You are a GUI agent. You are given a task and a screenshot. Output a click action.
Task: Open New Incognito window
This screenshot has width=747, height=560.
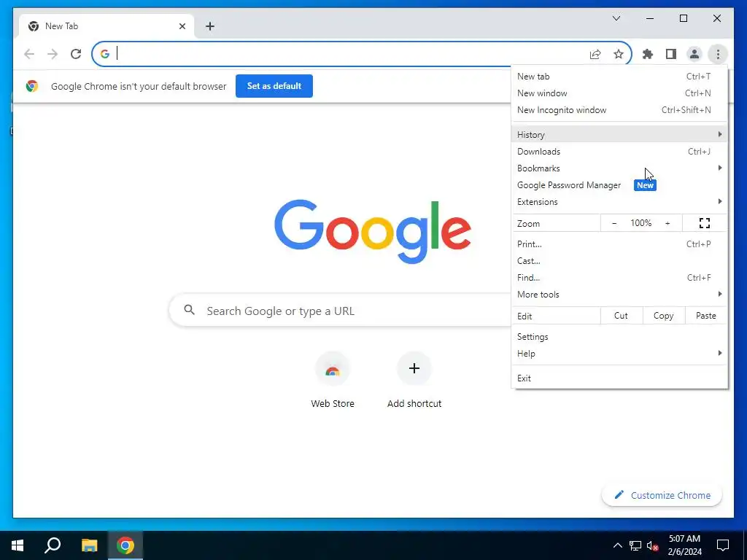pyautogui.click(x=619, y=110)
